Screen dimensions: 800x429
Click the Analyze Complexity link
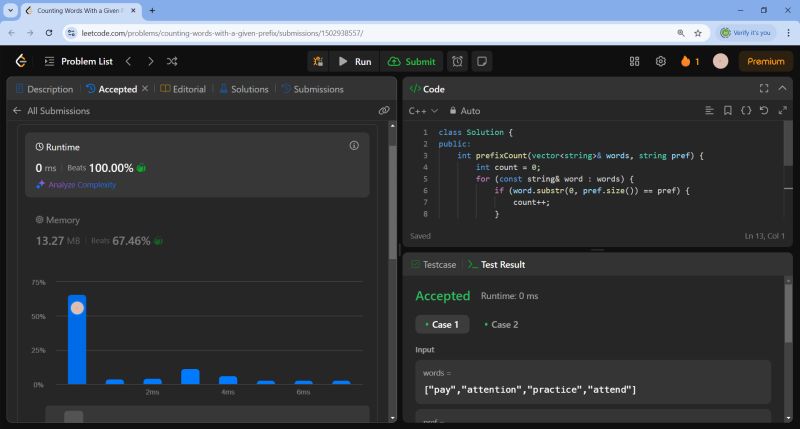[82, 185]
